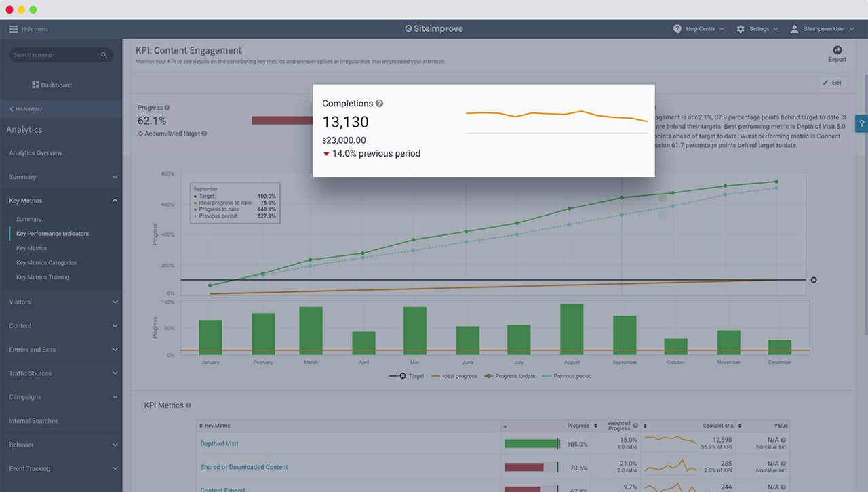Screen dimensions: 868x492
Task: Toggle Ideal progress series in legend
Action: pyautogui.click(x=454, y=376)
